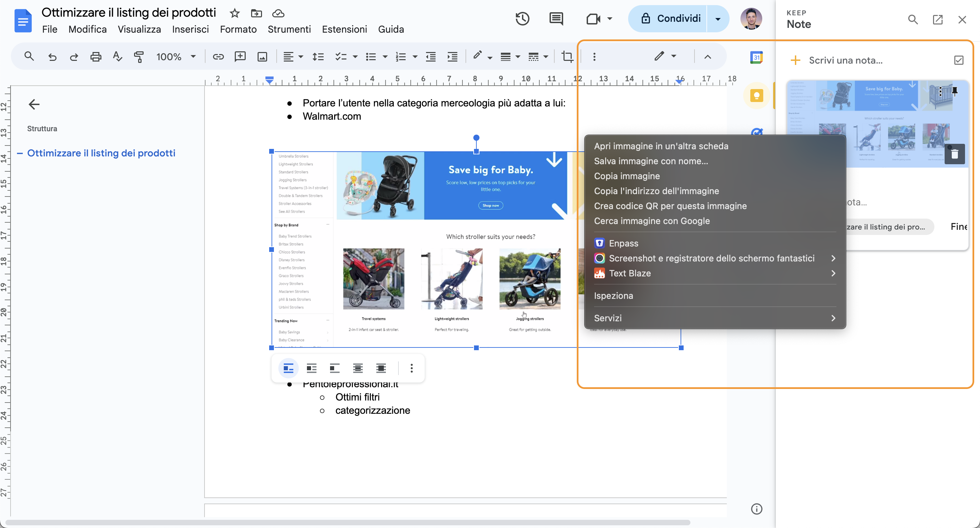Open the File menu
Screen dimensions: 980x528
(50, 29)
